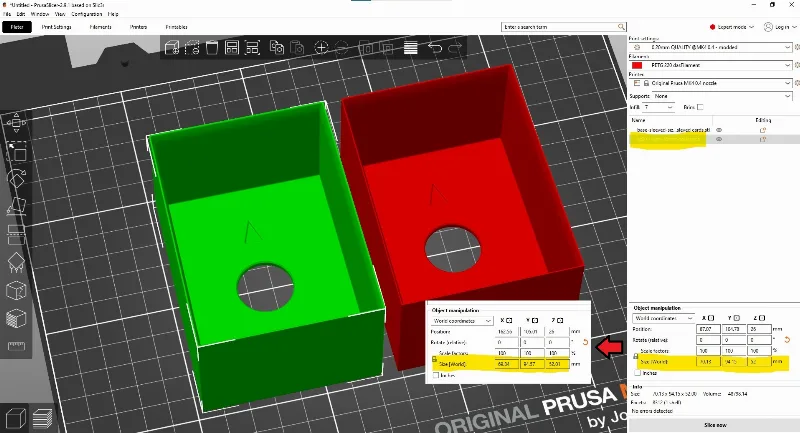Toggle the Brim checkbox
The image size is (800, 433).
click(x=700, y=107)
